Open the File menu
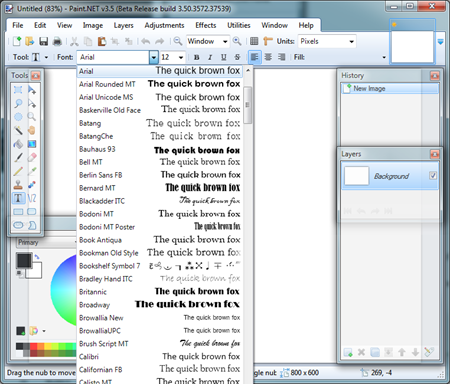This screenshot has width=450, height=384. pyautogui.click(x=18, y=25)
